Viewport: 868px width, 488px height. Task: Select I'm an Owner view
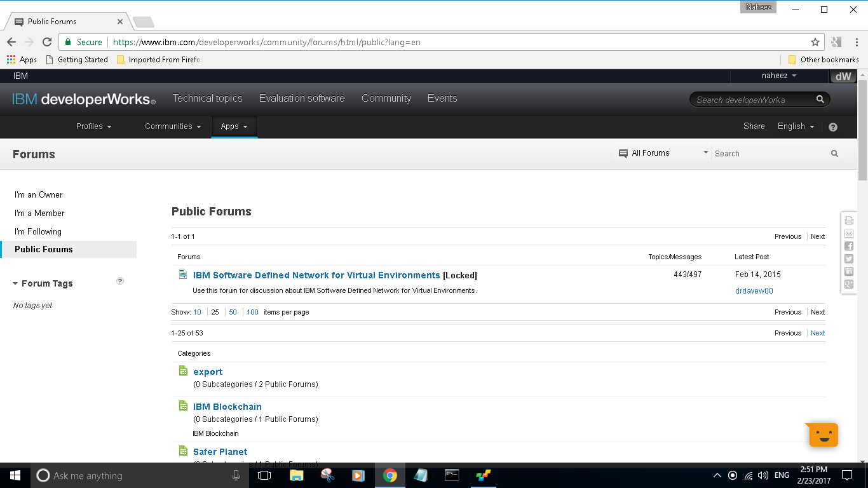tap(39, 195)
